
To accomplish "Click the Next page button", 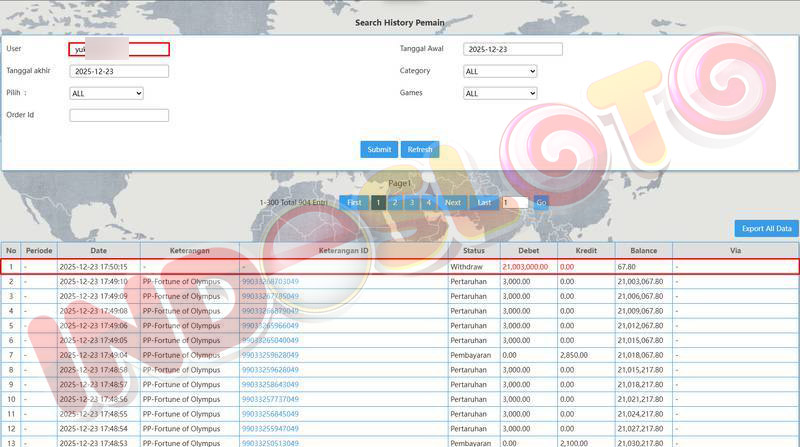I will (x=453, y=202).
